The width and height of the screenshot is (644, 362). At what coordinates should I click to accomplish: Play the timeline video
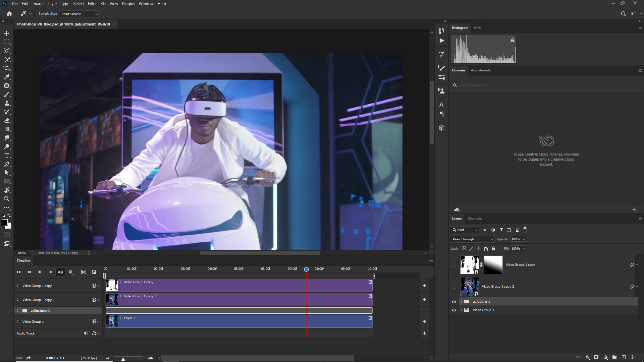pyautogui.click(x=40, y=272)
